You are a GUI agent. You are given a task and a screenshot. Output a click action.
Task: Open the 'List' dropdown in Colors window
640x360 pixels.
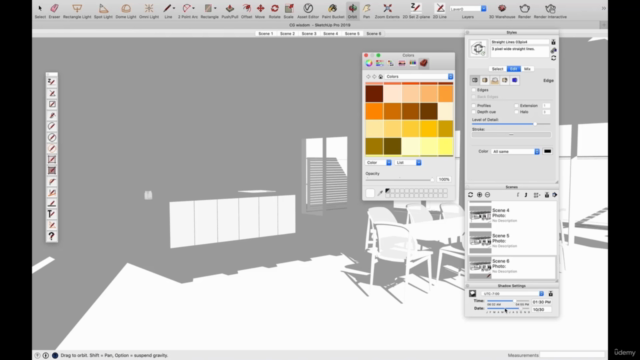coord(409,162)
